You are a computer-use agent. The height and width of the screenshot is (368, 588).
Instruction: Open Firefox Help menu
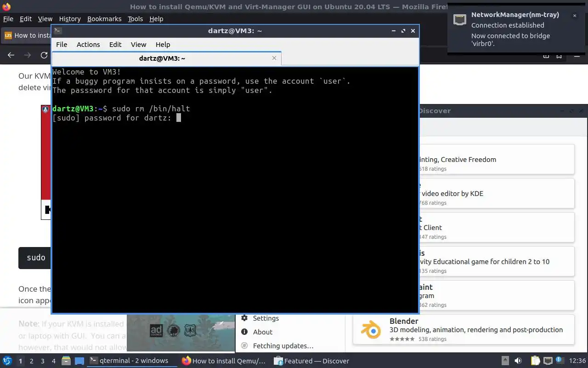(156, 19)
